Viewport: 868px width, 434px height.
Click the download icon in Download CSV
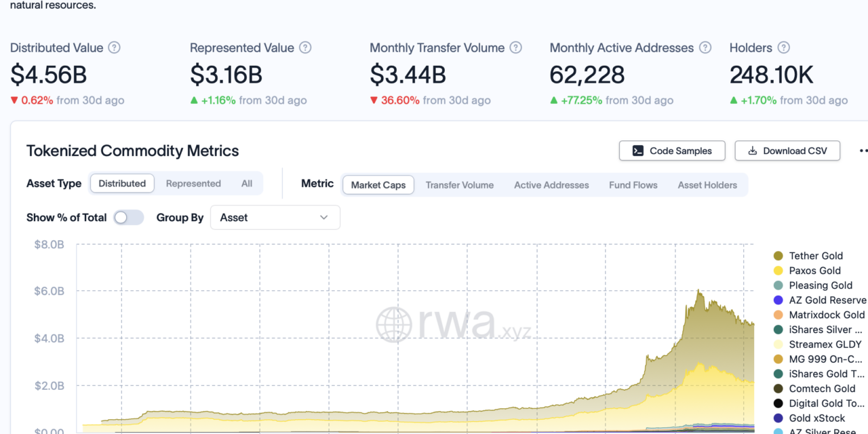[753, 151]
